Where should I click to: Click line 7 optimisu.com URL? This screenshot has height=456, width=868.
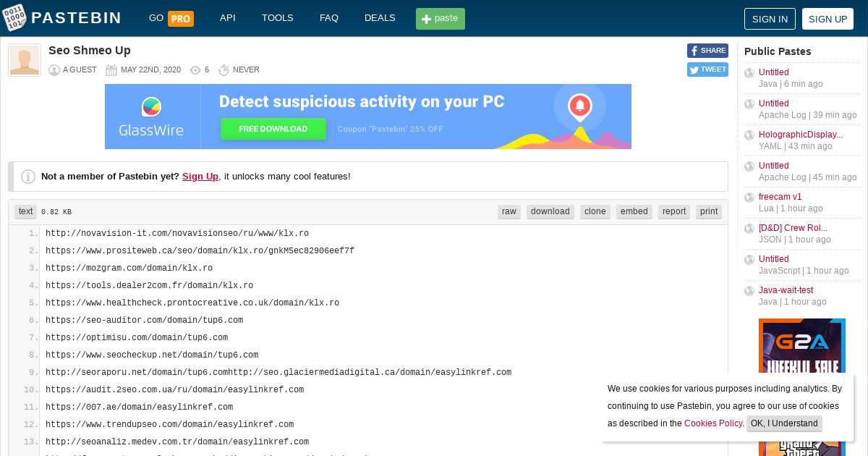[x=137, y=338]
